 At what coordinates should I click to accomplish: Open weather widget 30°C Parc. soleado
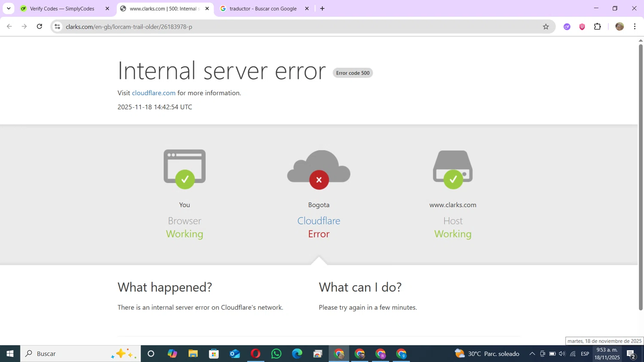[x=487, y=354]
